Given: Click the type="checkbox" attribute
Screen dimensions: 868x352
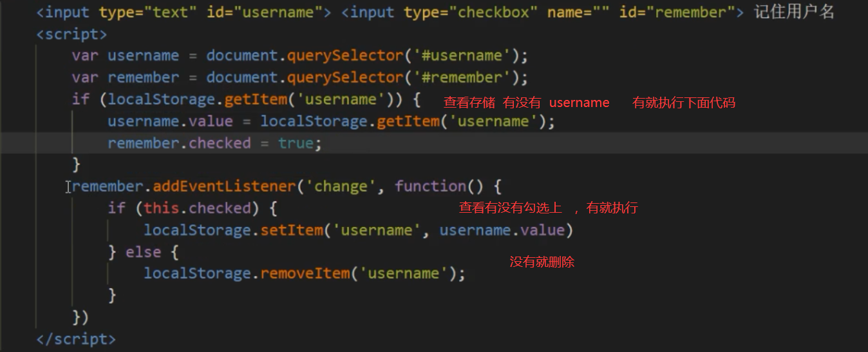Looking at the screenshot, I should 471,12.
